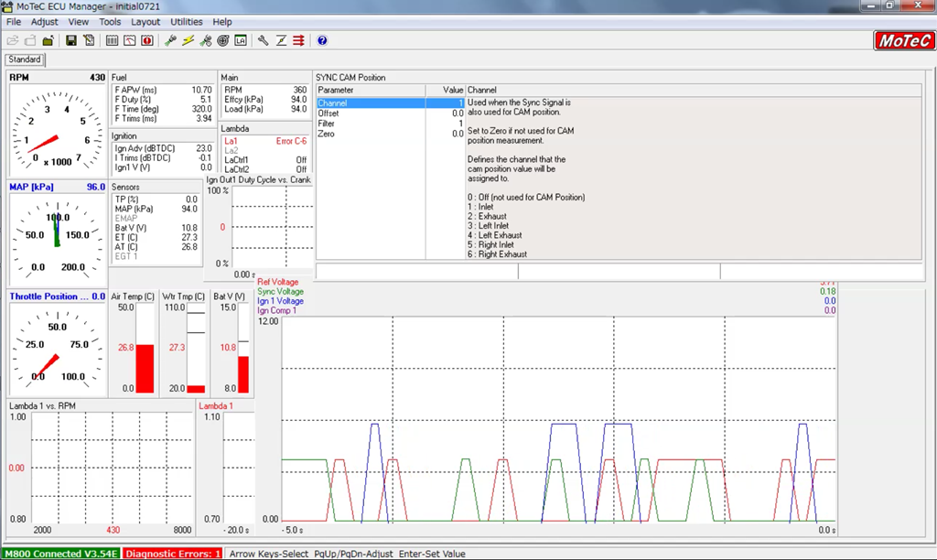Open the File menu
This screenshot has height=560, width=937.
click(x=14, y=22)
